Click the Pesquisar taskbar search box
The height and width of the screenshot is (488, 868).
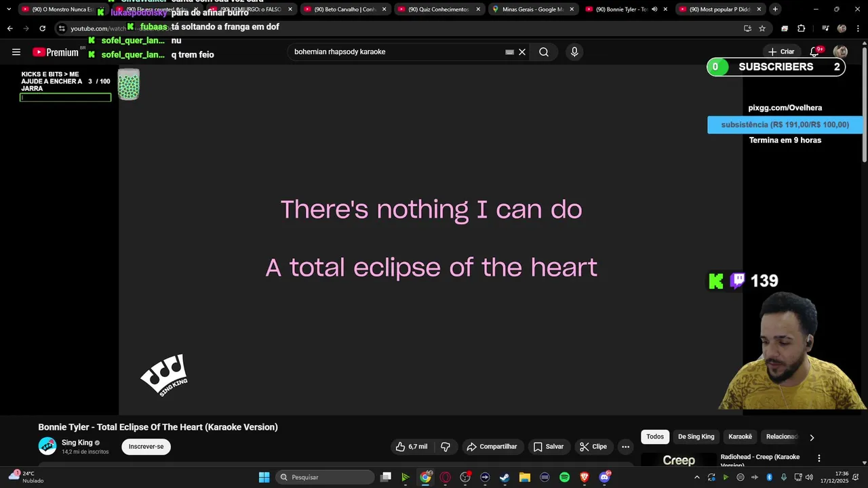point(325,477)
